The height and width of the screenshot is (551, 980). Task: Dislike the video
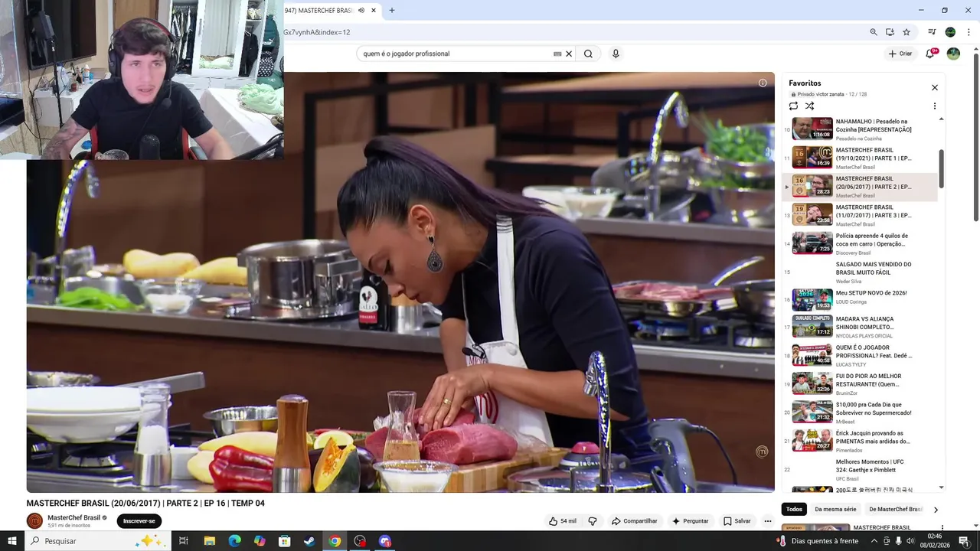[593, 521]
